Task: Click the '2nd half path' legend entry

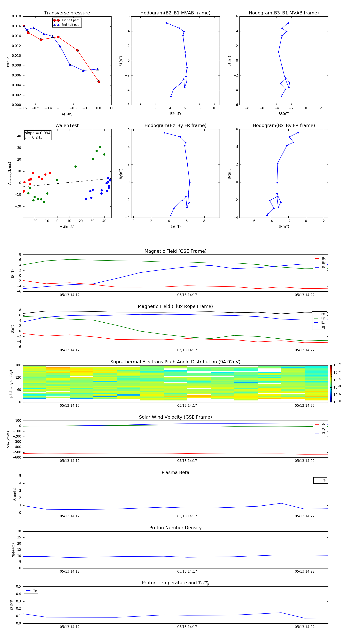Action: pos(67,25)
